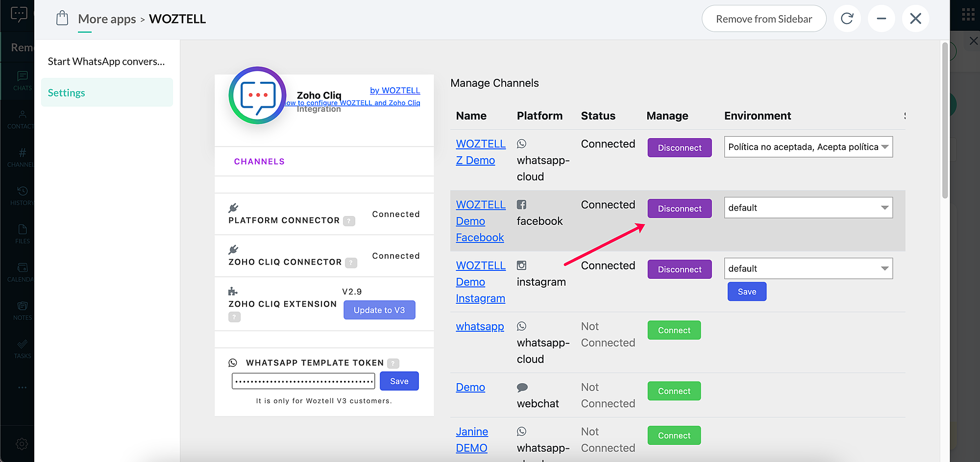Click the Instagram platform icon
The image size is (980, 462).
[x=521, y=266]
